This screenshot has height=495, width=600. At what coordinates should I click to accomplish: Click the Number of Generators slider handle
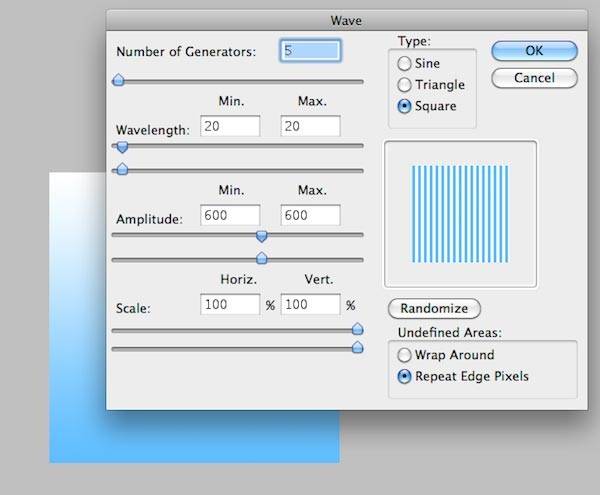[118, 80]
